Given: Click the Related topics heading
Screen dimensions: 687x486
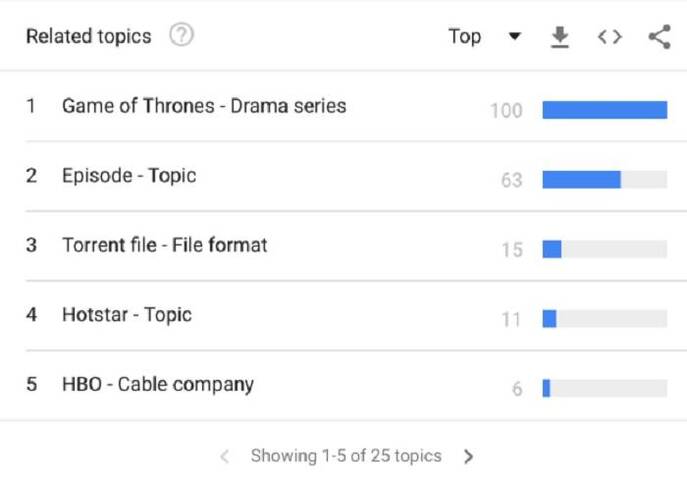Looking at the screenshot, I should (89, 37).
